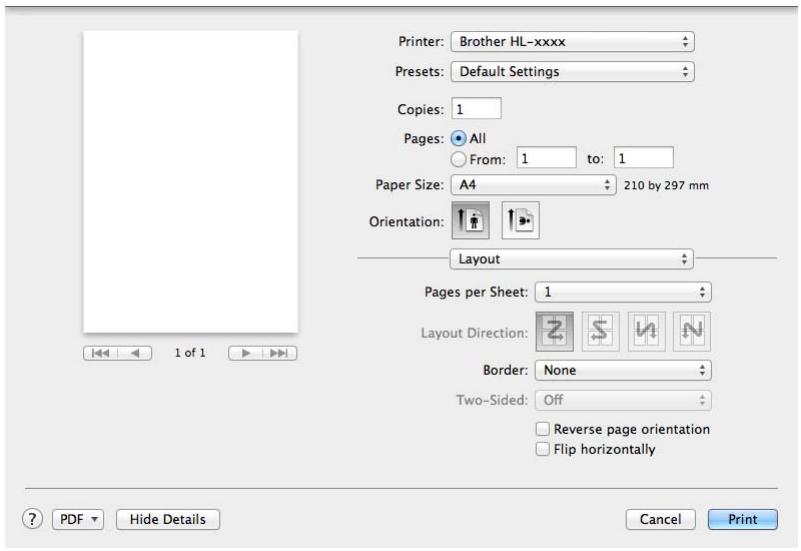Click the Print button
This screenshot has height=551, width=801.
[x=742, y=519]
